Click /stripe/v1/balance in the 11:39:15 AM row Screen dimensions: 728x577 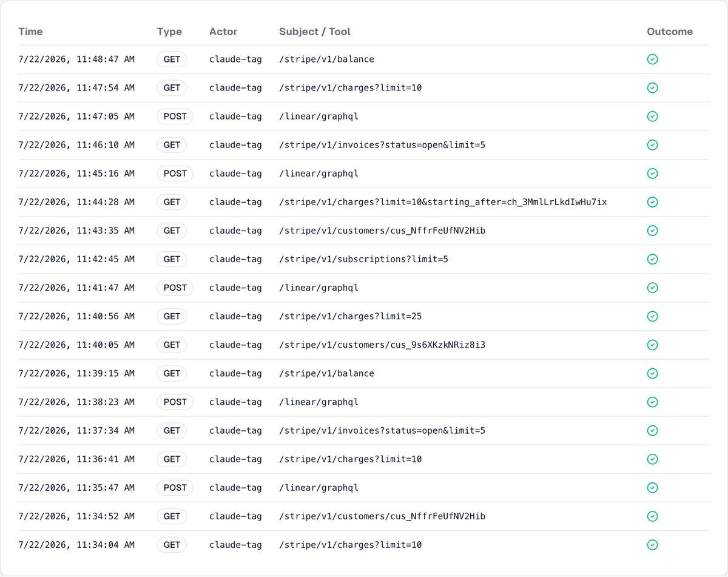point(326,373)
